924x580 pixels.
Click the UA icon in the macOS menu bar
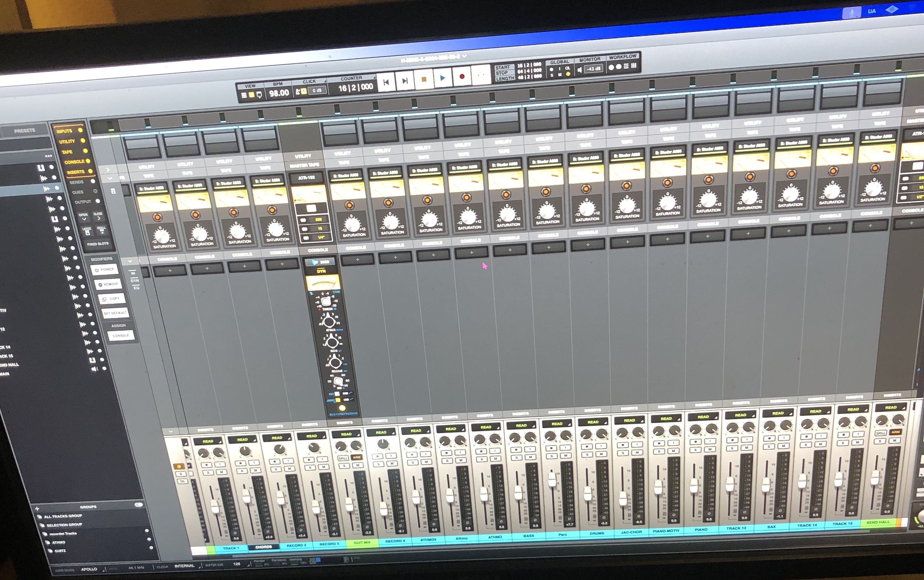tap(872, 11)
